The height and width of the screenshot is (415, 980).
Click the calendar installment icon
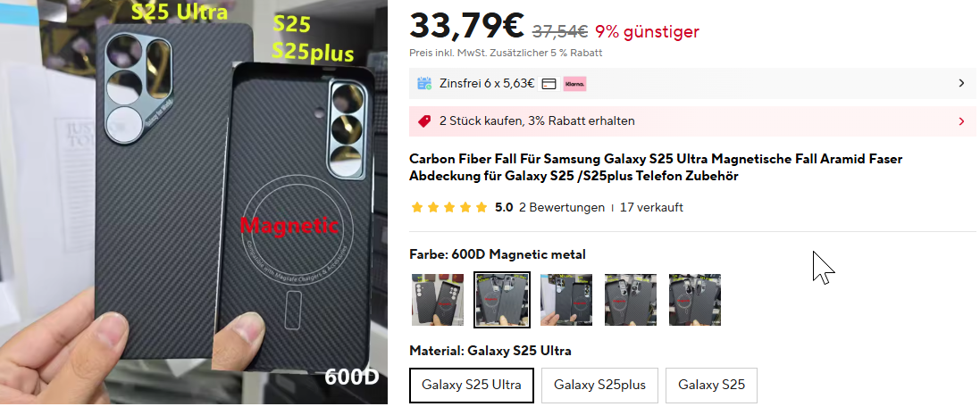[x=424, y=83]
